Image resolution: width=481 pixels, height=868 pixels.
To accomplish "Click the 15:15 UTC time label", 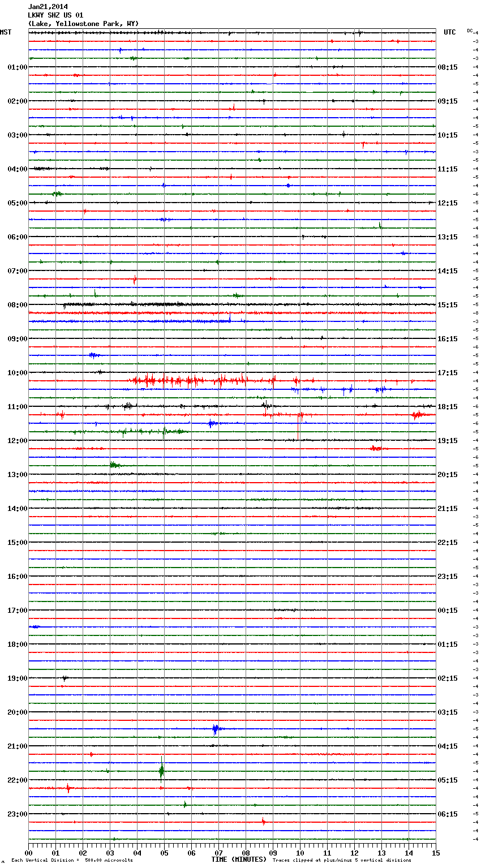I will point(448,305).
